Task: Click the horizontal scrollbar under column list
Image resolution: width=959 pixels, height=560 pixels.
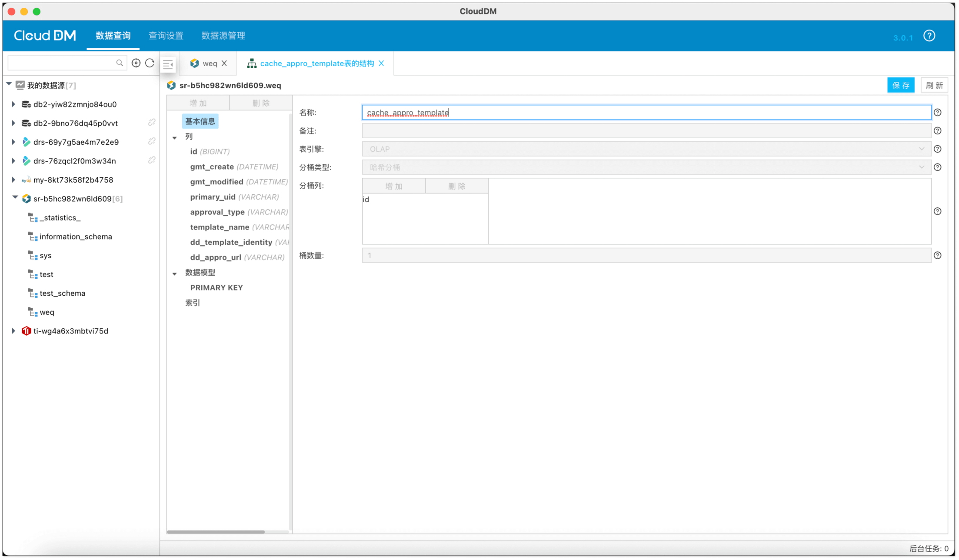Action: (216, 532)
